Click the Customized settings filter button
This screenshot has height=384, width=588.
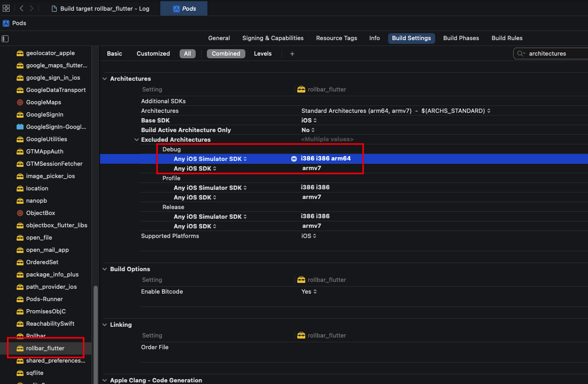pos(153,53)
